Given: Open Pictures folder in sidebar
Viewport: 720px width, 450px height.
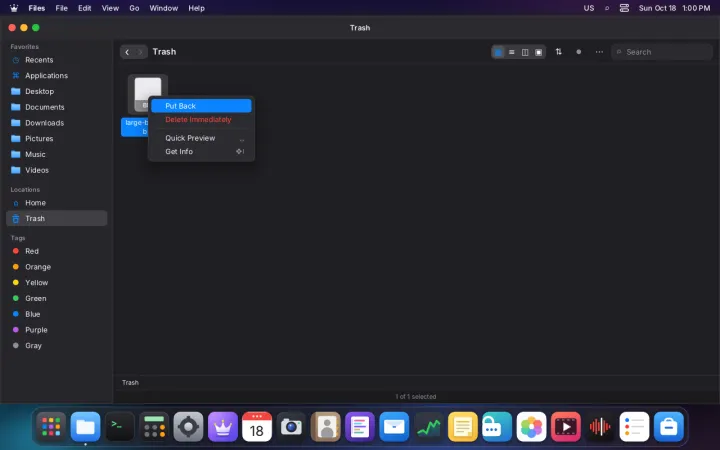Looking at the screenshot, I should click(x=56, y=139).
